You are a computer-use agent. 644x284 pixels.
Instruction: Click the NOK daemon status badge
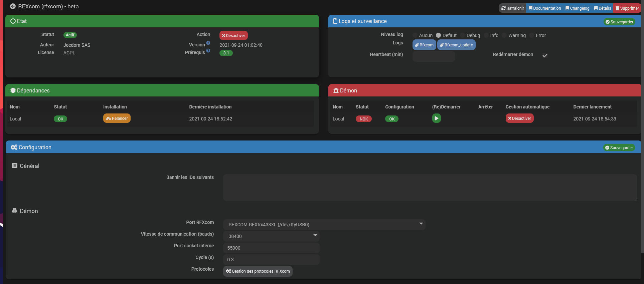coord(364,119)
